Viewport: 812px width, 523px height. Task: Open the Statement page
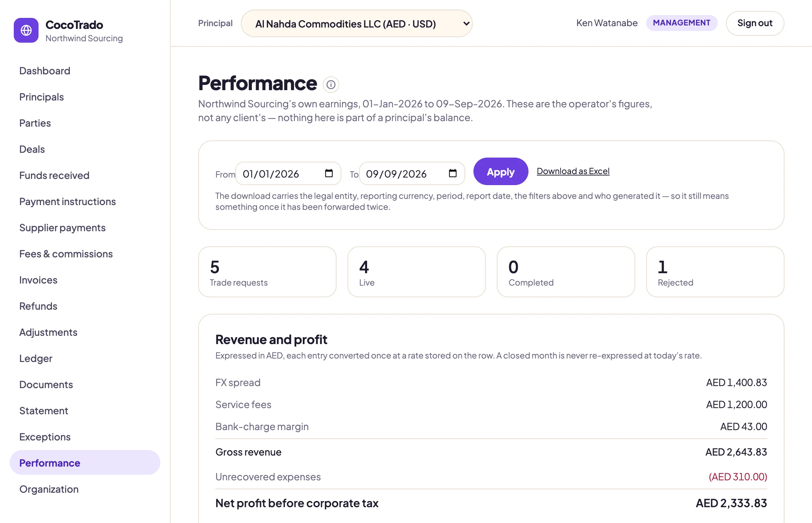(44, 411)
